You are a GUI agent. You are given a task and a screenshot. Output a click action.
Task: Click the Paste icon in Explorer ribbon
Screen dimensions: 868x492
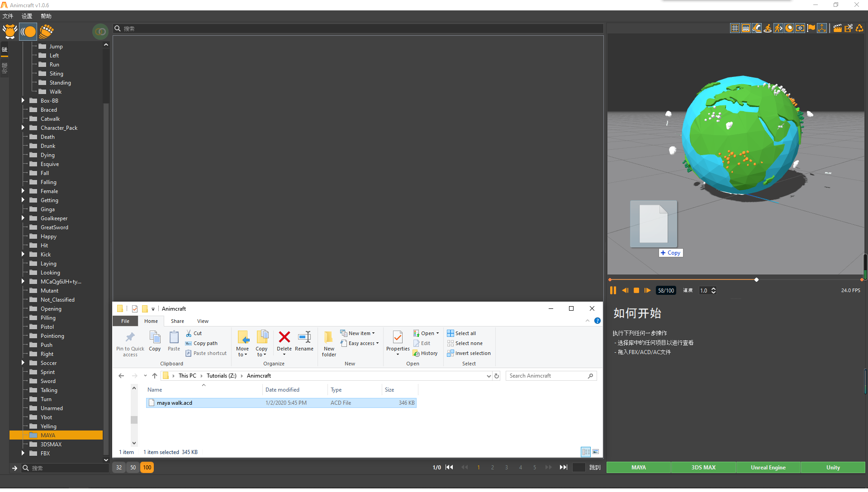pos(174,337)
